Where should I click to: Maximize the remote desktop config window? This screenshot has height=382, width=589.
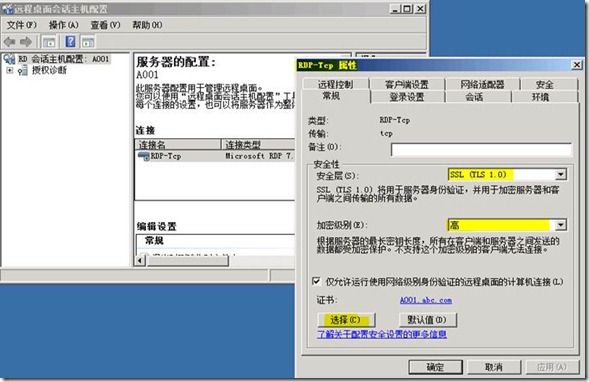tap(408, 8)
